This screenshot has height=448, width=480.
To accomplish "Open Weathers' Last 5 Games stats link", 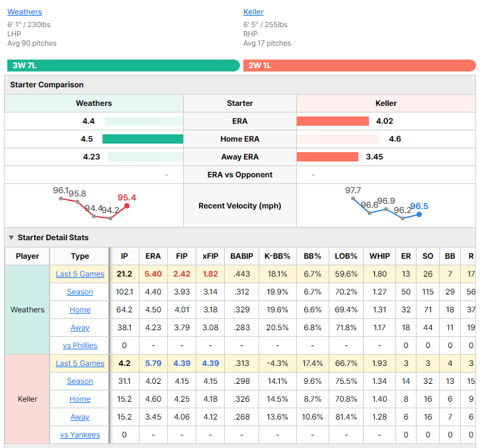I will [x=80, y=274].
